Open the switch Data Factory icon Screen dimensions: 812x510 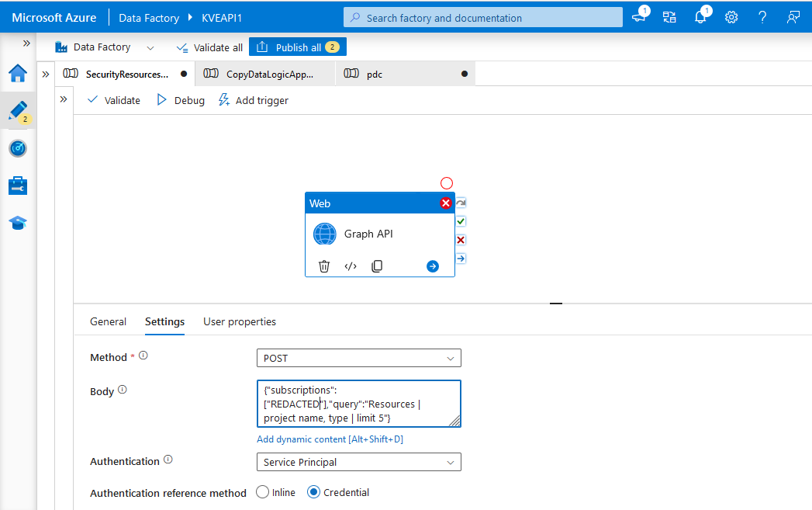[x=669, y=17]
